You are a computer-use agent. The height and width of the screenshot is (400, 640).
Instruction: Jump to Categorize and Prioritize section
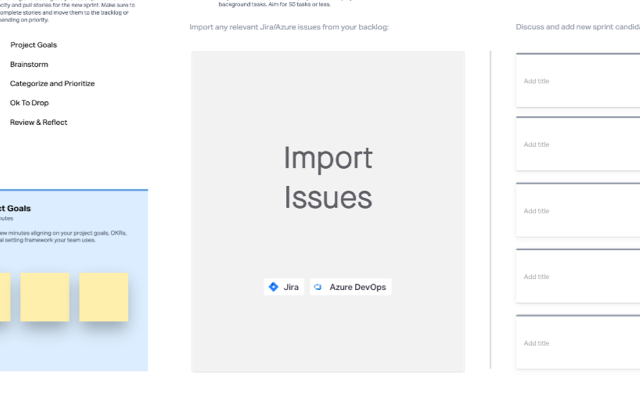click(x=52, y=83)
